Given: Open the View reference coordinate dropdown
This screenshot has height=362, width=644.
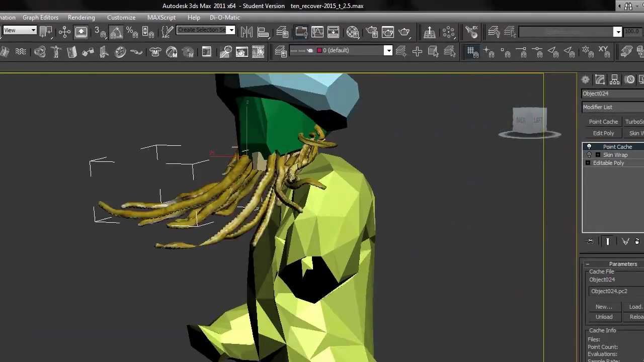Looking at the screenshot, I should pyautogui.click(x=19, y=30).
